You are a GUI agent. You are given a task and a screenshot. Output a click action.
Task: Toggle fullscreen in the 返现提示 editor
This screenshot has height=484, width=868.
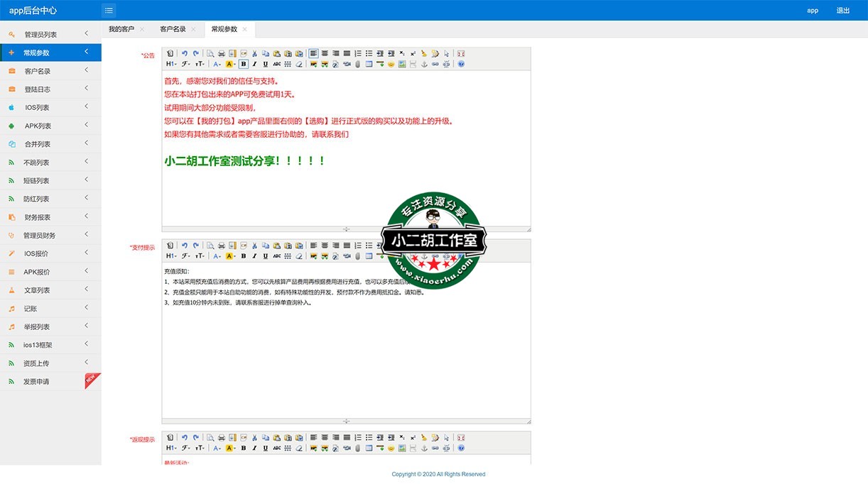(x=461, y=437)
